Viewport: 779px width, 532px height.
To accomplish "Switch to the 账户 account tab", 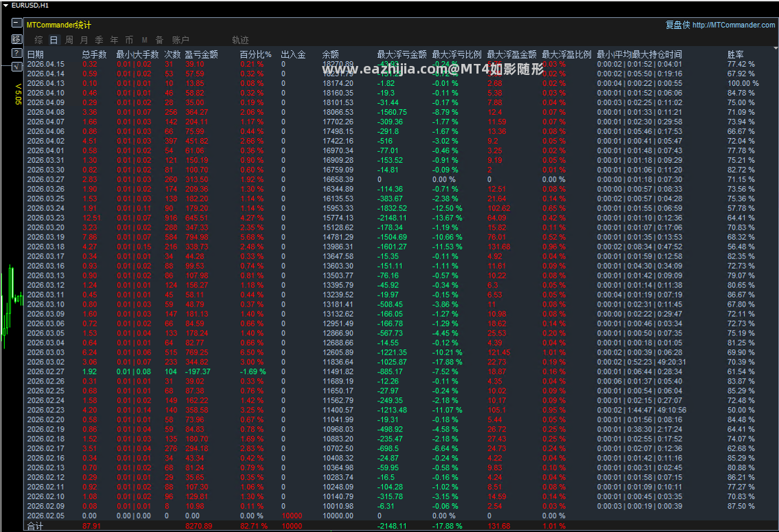I will click(x=180, y=40).
